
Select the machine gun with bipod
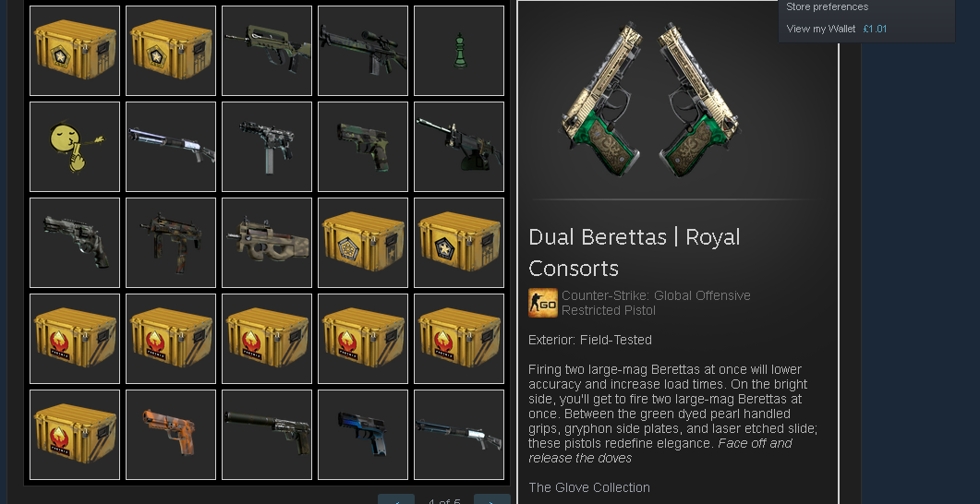(x=459, y=147)
